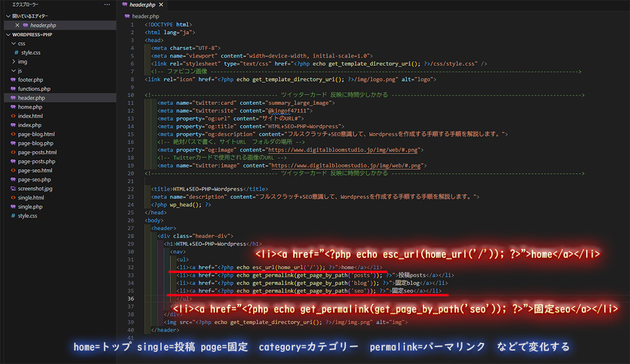The width and height of the screenshot is (630, 364).
Task: Close header.php from the open editors list
Action: (x=17, y=25)
